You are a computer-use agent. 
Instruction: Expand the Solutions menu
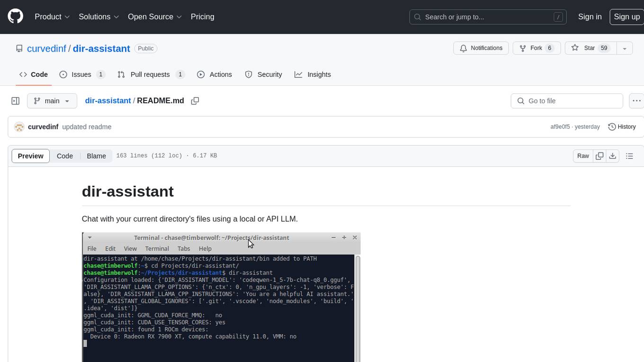tap(98, 17)
